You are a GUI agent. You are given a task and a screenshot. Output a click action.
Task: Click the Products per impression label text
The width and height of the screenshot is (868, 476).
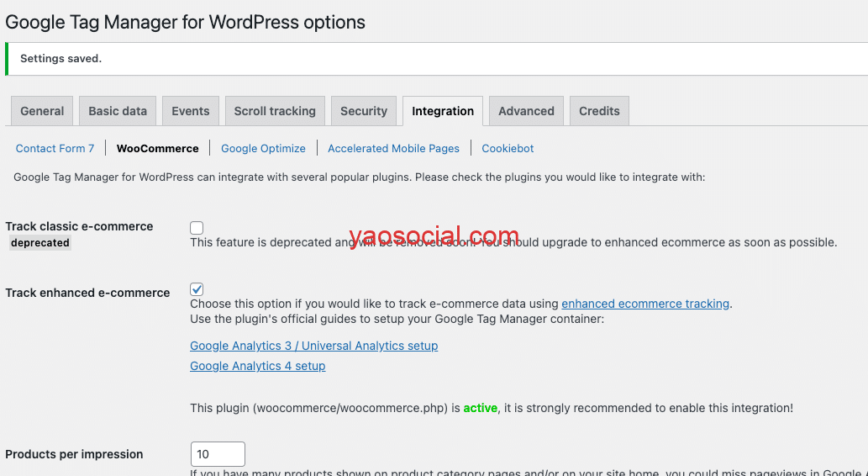(x=74, y=454)
